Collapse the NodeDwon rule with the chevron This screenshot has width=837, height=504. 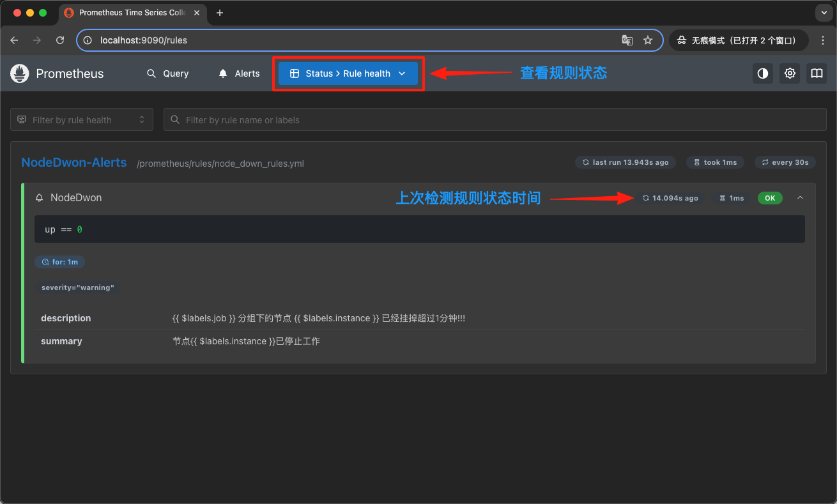click(800, 198)
